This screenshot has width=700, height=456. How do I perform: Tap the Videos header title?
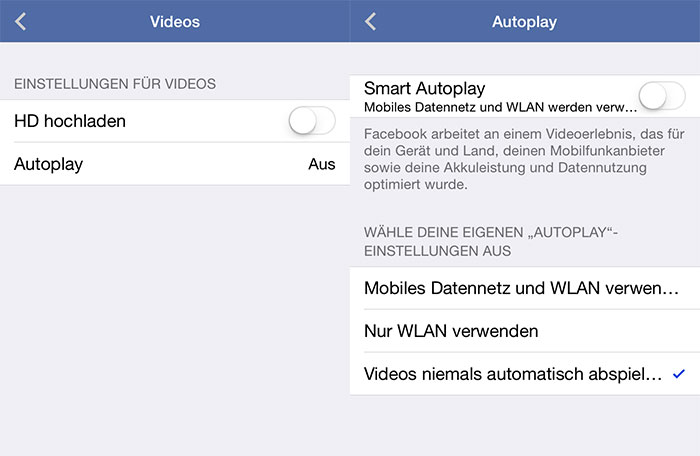(175, 21)
